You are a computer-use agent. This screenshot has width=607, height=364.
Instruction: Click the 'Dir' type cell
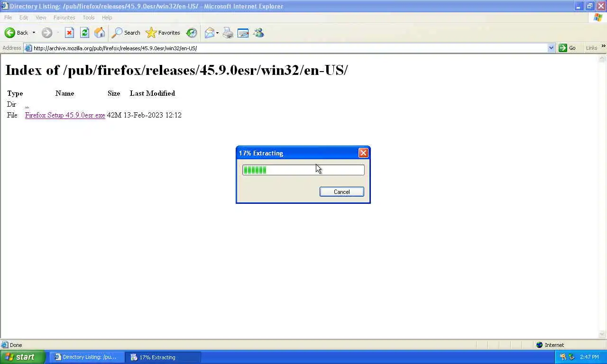(11, 104)
